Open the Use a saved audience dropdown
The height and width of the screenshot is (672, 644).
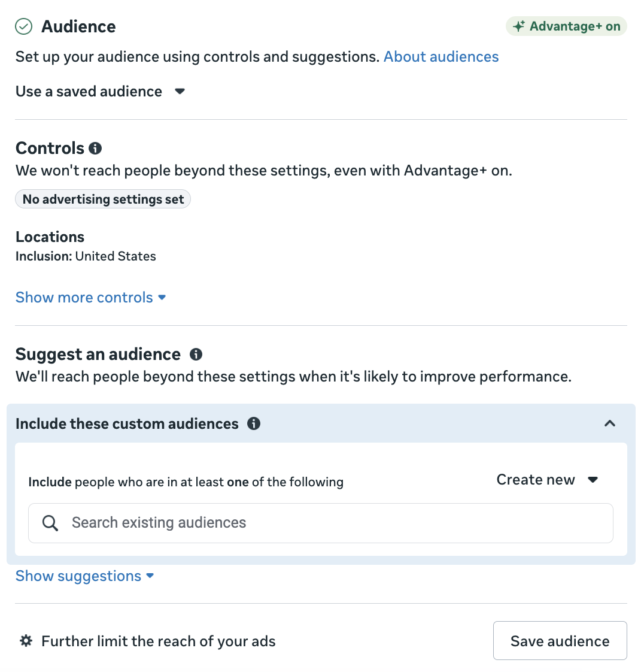(101, 92)
